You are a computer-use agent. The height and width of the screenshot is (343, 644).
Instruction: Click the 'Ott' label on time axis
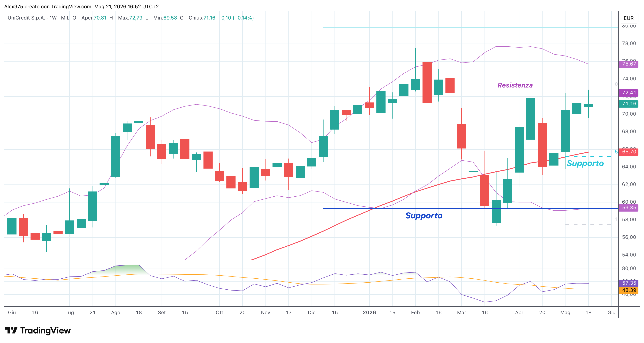click(x=219, y=313)
